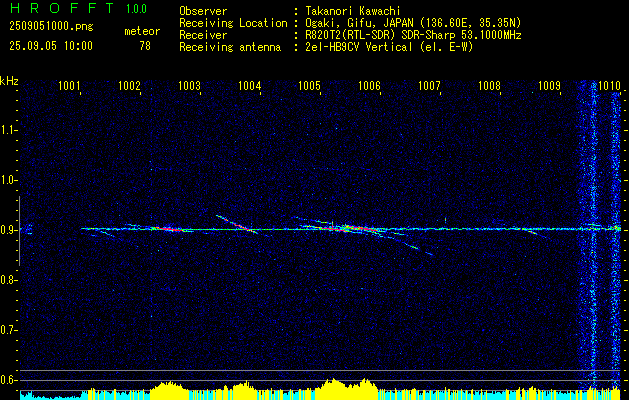Click the 1004 time axis label

[250, 85]
